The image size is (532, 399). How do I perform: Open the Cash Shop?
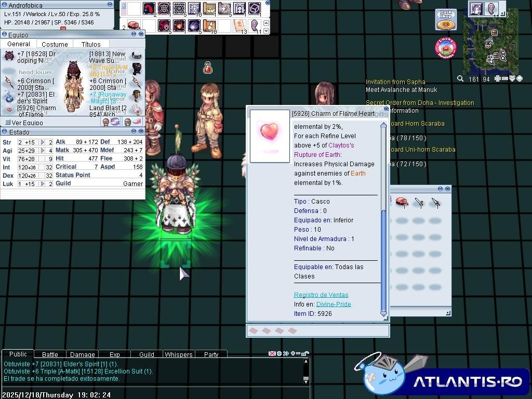point(446,20)
